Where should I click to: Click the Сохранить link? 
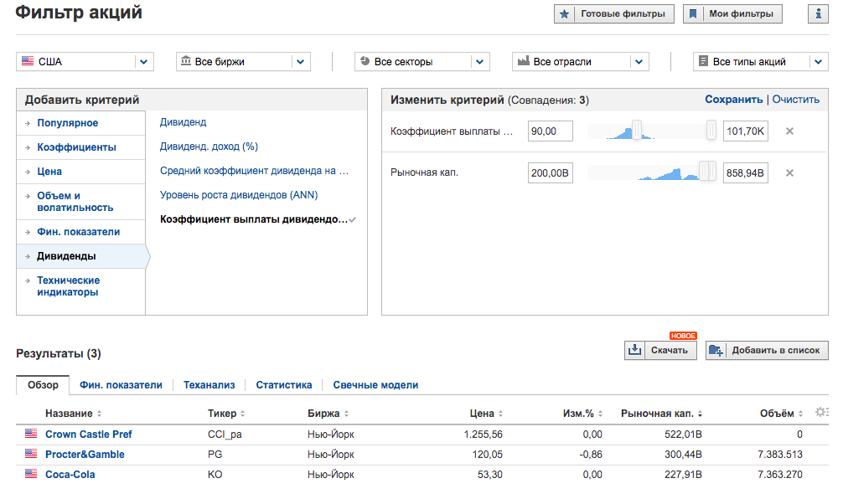coord(733,100)
